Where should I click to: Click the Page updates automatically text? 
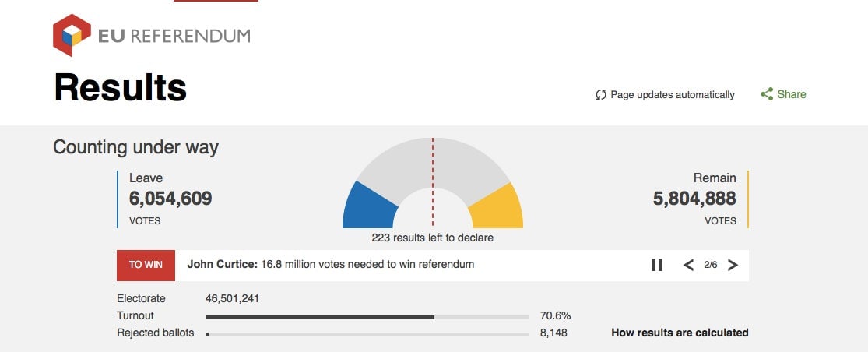click(x=673, y=95)
